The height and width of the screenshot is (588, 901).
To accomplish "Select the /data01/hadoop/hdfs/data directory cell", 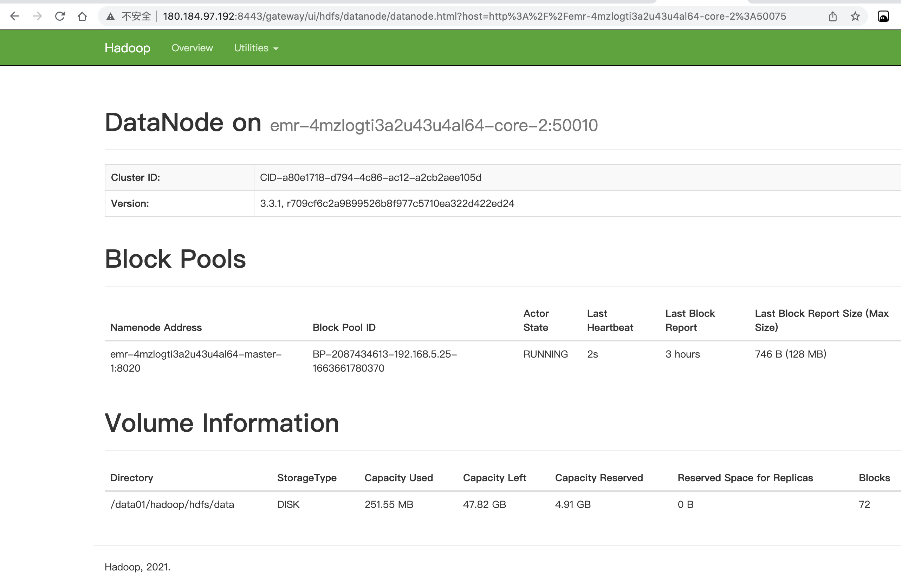I will (x=172, y=504).
